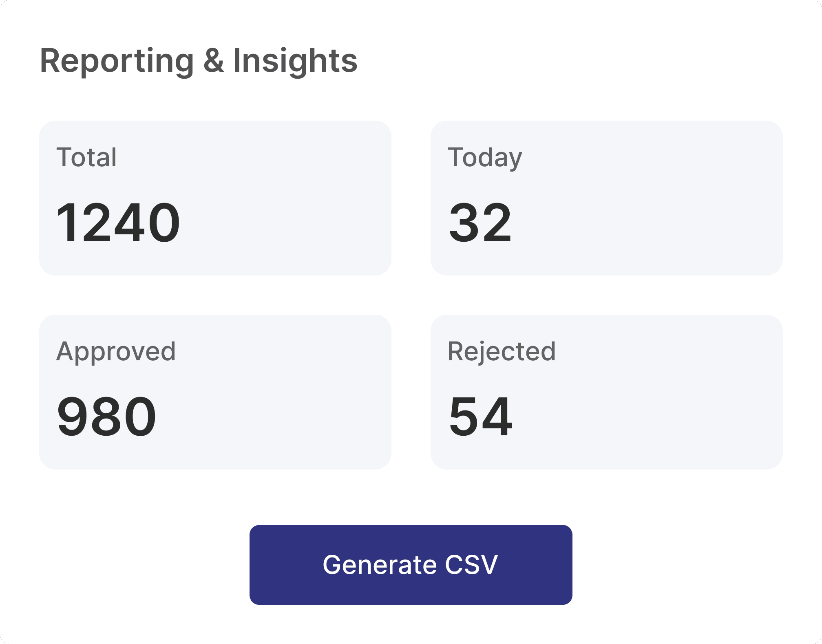Click the 32 count value
Image resolution: width=822 pixels, height=644 pixels.
(x=480, y=223)
